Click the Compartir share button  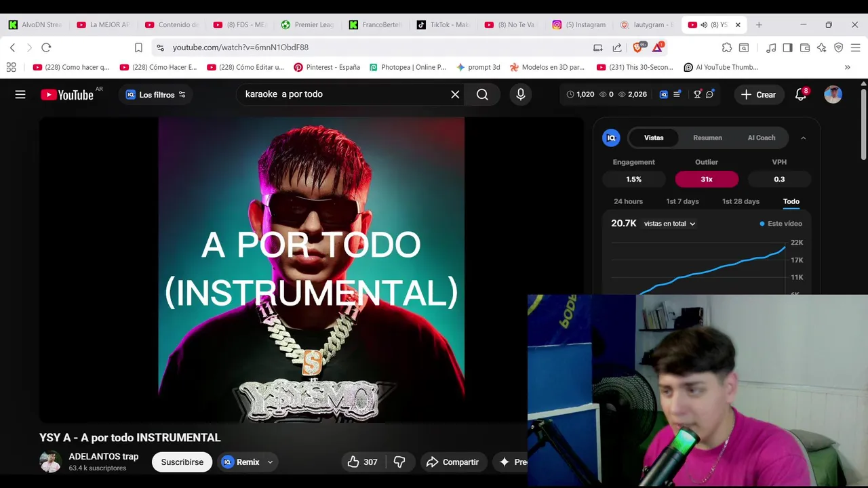coord(452,462)
